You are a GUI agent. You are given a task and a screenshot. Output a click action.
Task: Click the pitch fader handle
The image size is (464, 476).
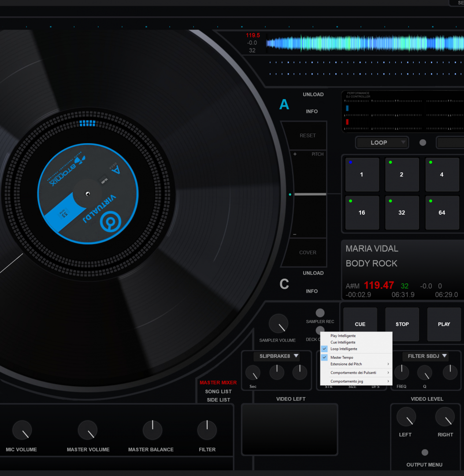coord(310,194)
